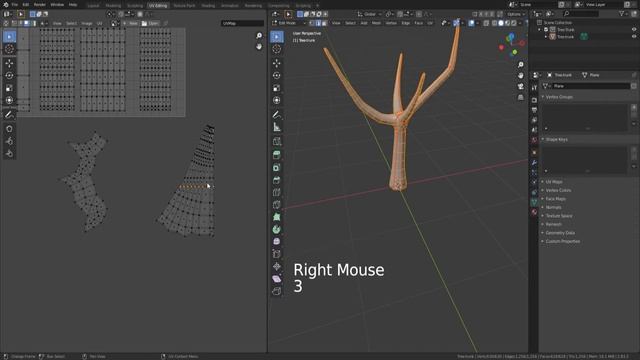Choose the 3D viewport Annotate tool

tap(277, 115)
